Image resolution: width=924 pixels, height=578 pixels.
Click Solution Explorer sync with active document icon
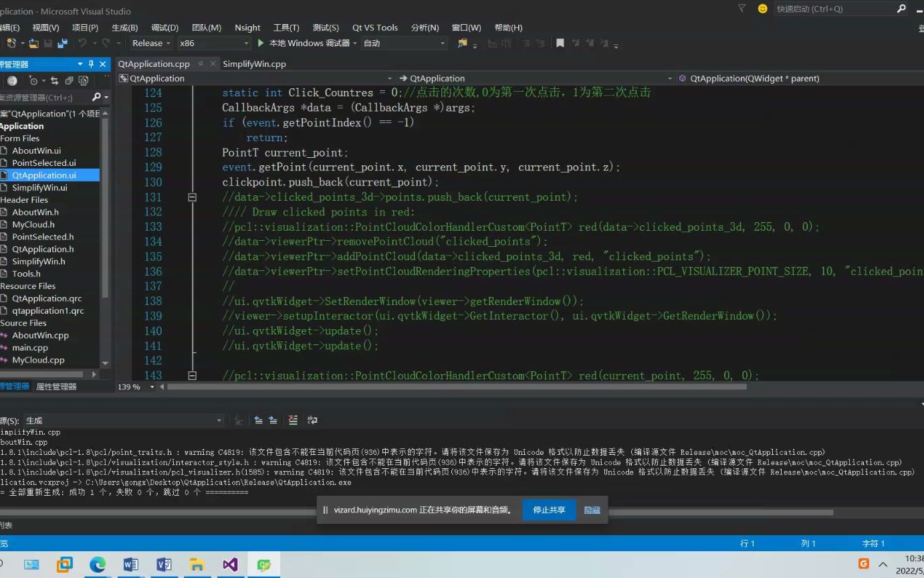pyautogui.click(x=54, y=80)
